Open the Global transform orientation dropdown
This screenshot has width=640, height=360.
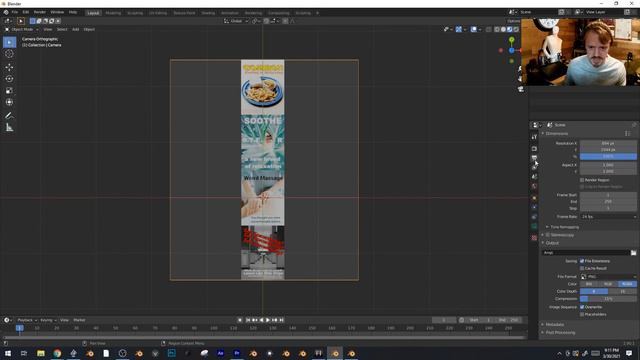(x=236, y=21)
